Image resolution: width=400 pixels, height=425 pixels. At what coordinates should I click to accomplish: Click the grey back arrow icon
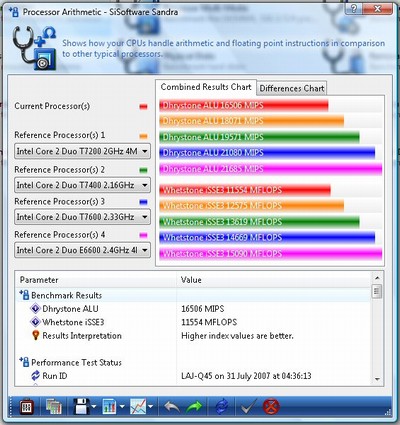(x=172, y=407)
